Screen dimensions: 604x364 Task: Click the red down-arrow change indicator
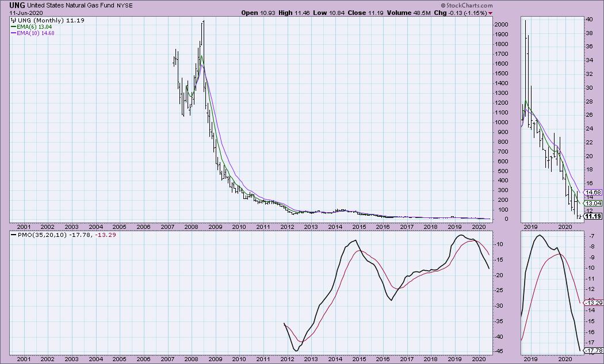(x=490, y=13)
